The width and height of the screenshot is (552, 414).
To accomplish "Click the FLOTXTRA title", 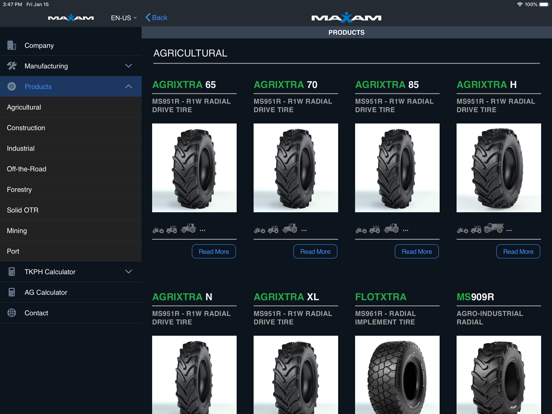I will pyautogui.click(x=381, y=297).
